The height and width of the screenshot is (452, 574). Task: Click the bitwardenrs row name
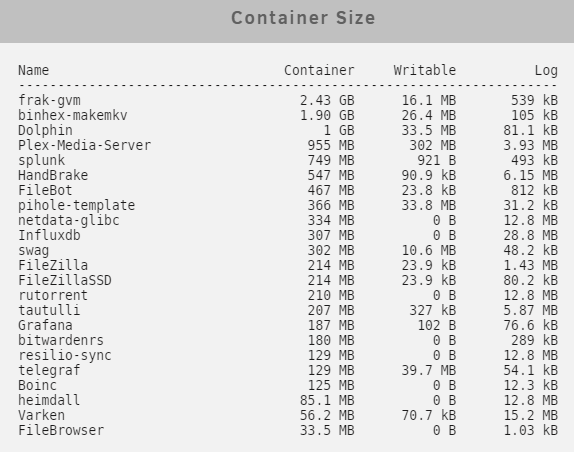pos(61,340)
